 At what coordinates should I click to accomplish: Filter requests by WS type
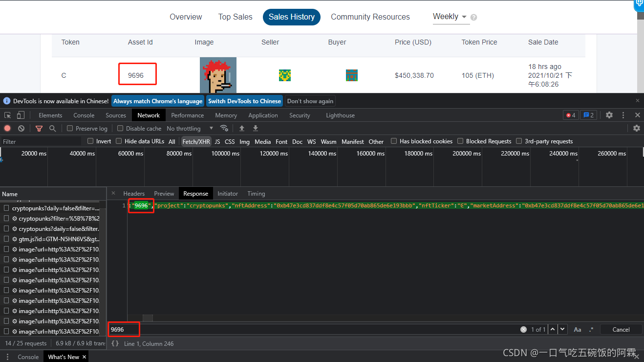(311, 141)
